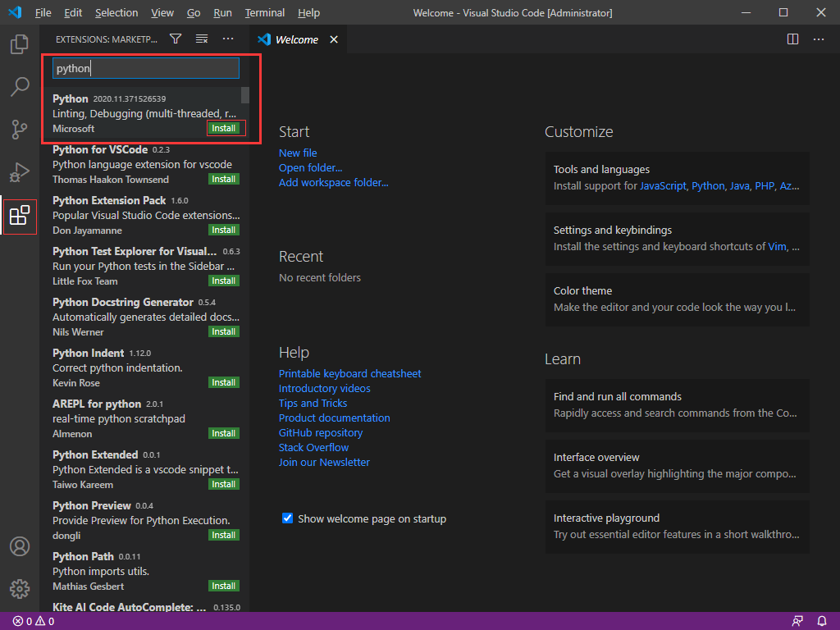This screenshot has width=840, height=630.
Task: Open the View menu
Action: tap(162, 13)
